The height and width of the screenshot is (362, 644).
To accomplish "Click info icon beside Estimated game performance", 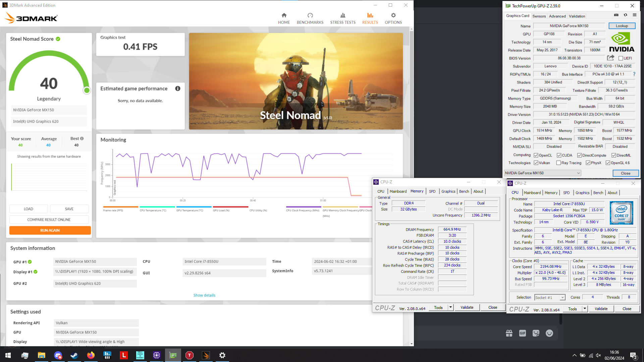I will click(x=178, y=88).
